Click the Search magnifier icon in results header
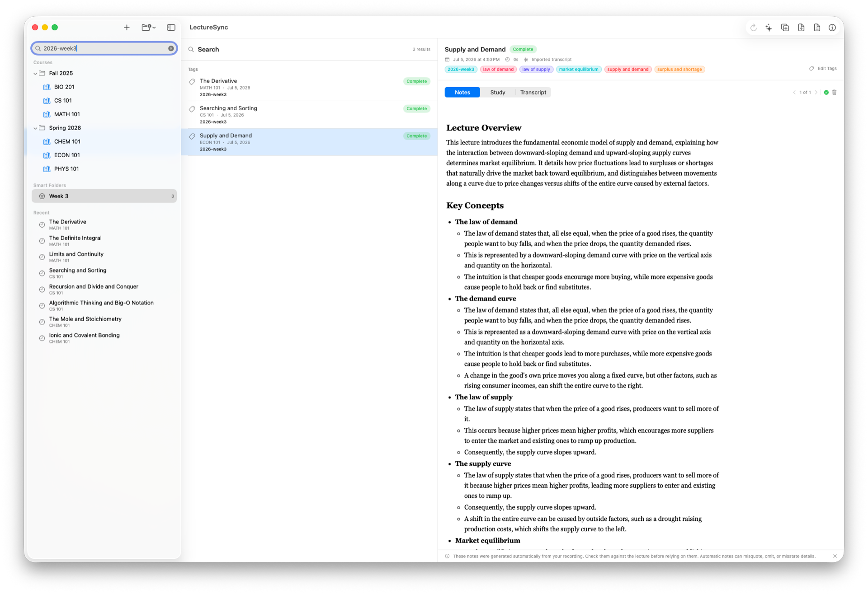The image size is (868, 594). coord(191,49)
